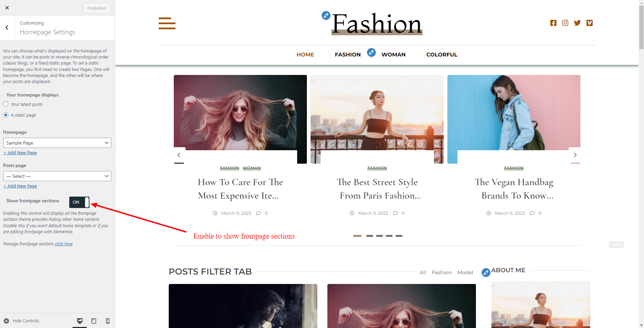
Task: Toggle the Show frontpage sections switch
Action: (x=79, y=202)
